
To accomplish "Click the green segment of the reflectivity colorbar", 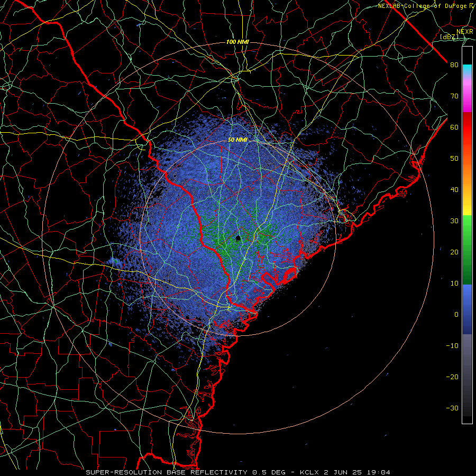I will (x=467, y=250).
